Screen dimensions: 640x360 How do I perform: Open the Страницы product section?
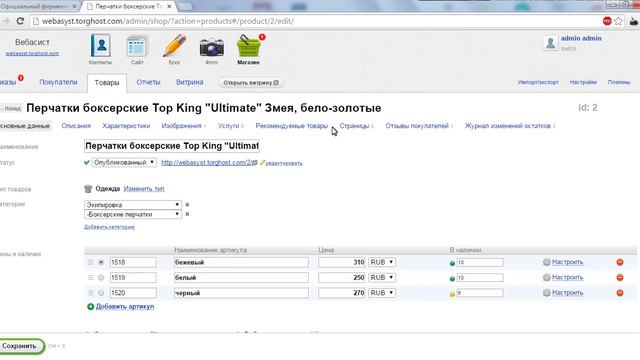pos(354,126)
